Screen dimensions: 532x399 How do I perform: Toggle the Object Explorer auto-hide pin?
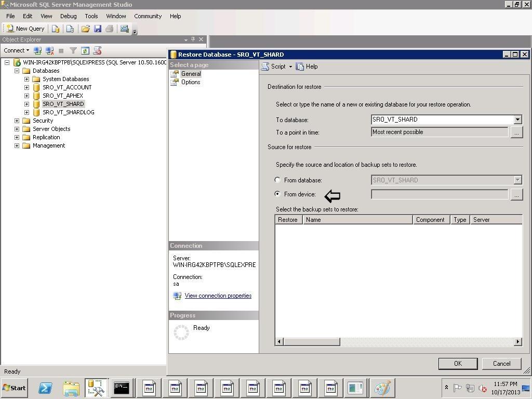(193, 39)
